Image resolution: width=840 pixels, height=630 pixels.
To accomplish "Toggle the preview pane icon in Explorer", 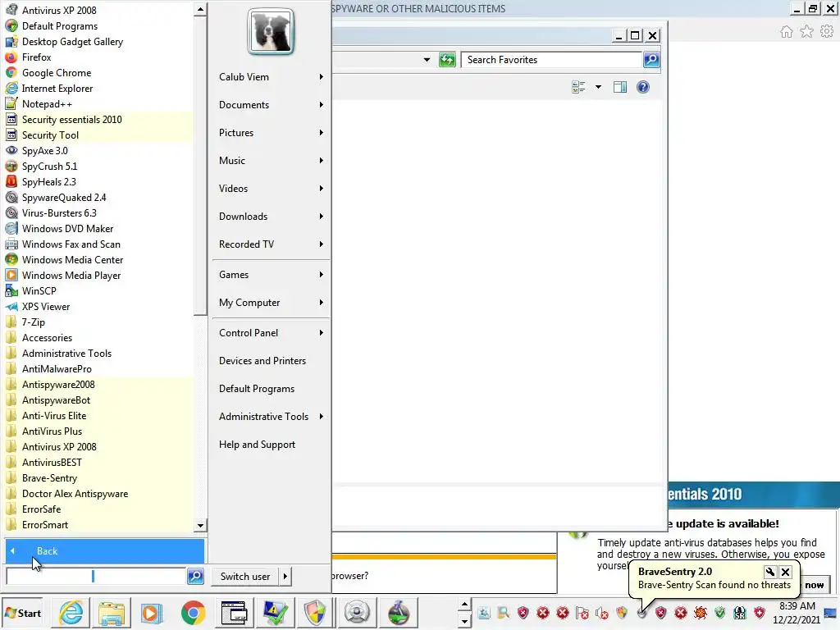I will point(620,87).
